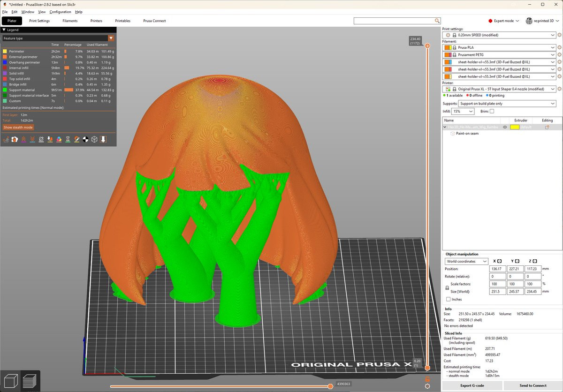Image resolution: width=563 pixels, height=392 pixels.
Task: Toggle Internal infill row in legend
Action: click(58, 68)
